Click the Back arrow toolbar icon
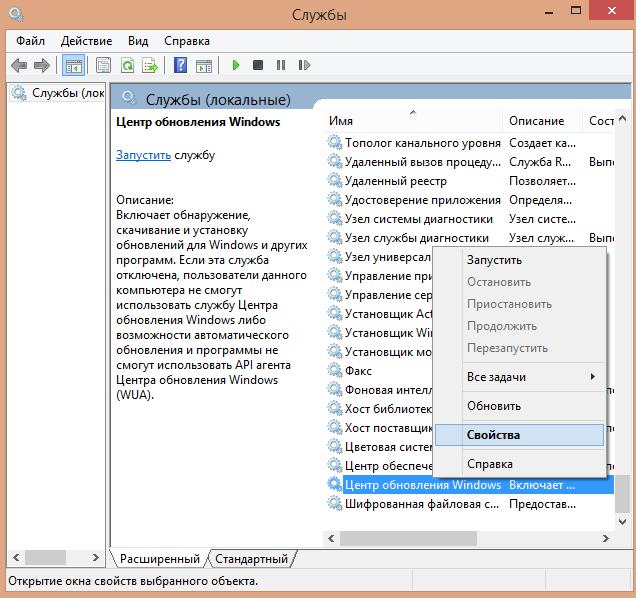The image size is (636, 598). (x=19, y=65)
